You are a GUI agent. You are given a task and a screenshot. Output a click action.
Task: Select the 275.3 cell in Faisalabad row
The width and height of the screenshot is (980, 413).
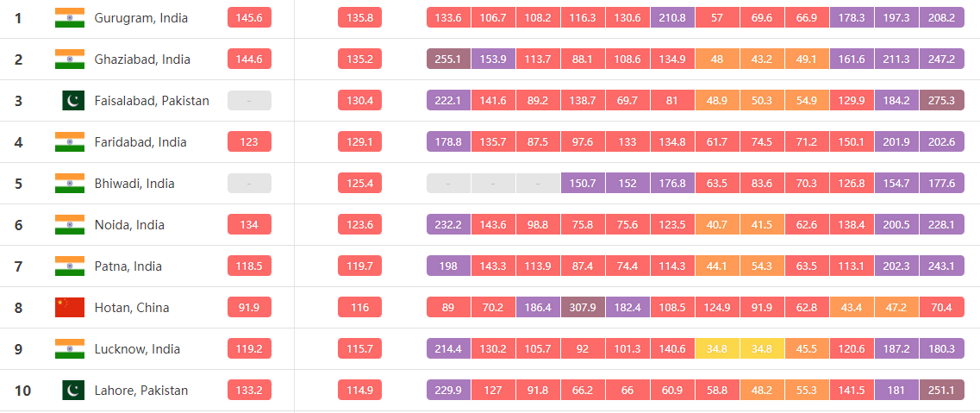[941, 101]
